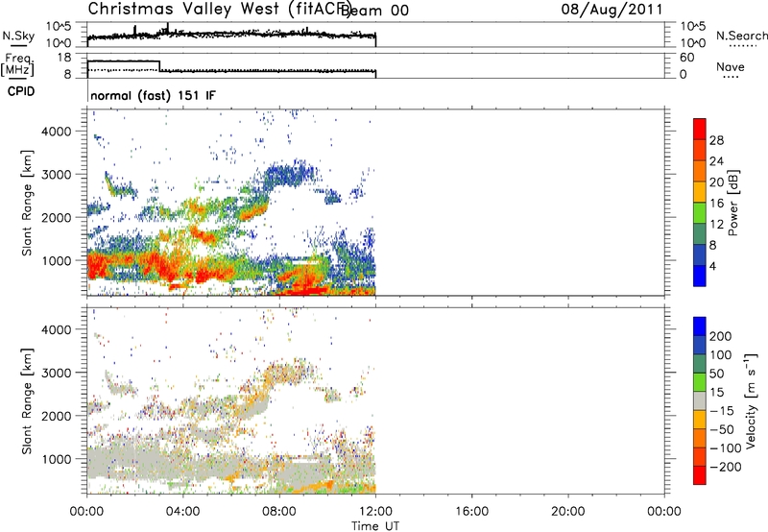The image size is (768, 532).
Task: Click the bright blue bottom Power colorbar segment
Action: [700, 276]
